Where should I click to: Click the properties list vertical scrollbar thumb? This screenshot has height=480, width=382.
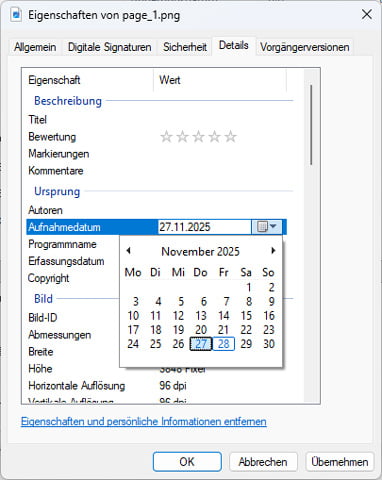pyautogui.click(x=311, y=125)
